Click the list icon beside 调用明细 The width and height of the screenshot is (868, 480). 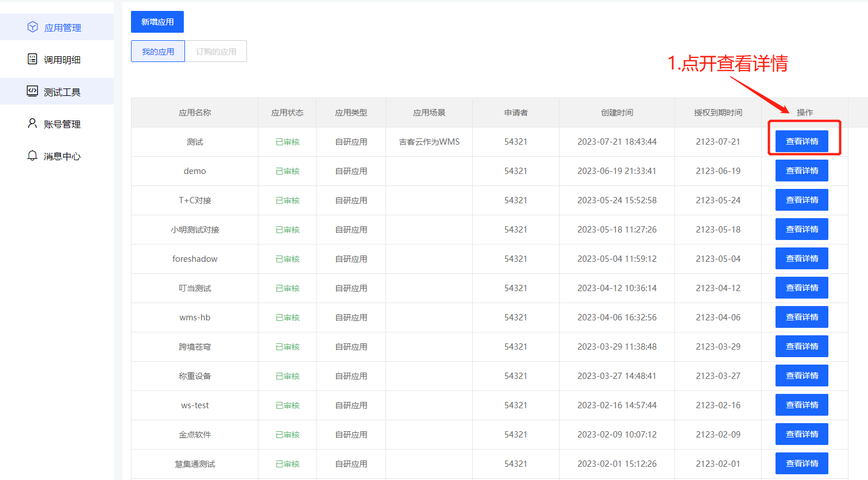coord(33,59)
